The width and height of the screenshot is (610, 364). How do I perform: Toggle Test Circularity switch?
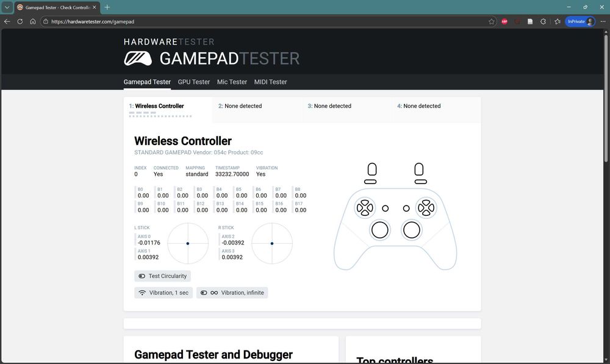pos(162,276)
